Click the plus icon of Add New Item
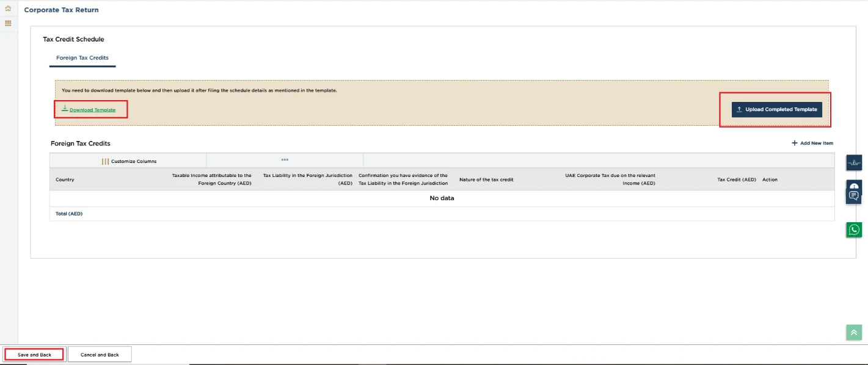The width and height of the screenshot is (868, 365). (795, 143)
